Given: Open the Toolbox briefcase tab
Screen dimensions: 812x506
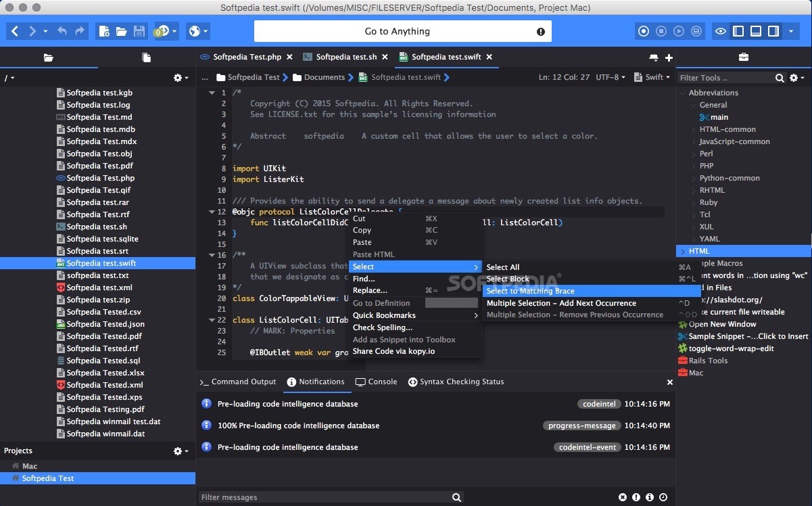Looking at the screenshot, I should click(x=743, y=57).
